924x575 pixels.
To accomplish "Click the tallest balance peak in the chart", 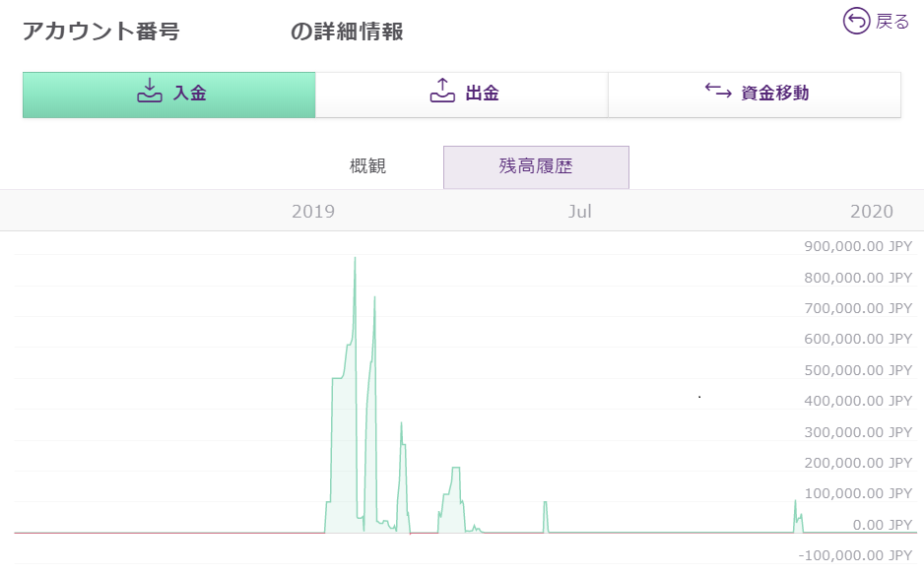I will (355, 260).
